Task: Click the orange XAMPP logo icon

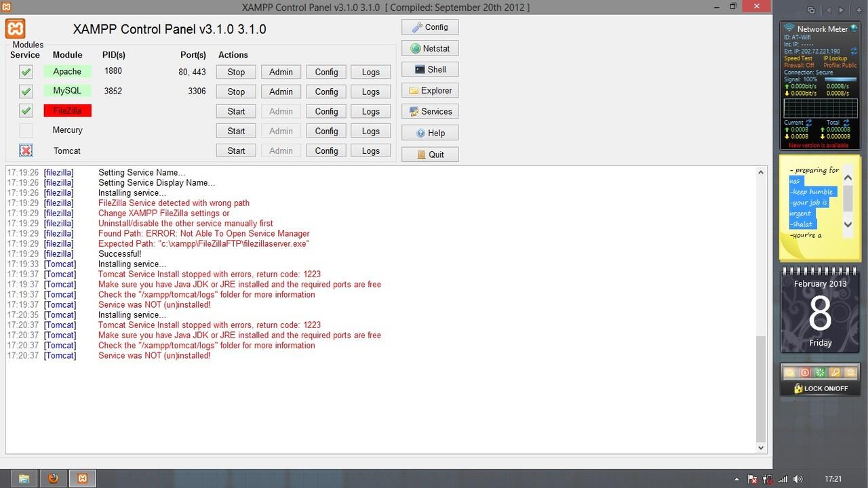Action: [x=16, y=29]
